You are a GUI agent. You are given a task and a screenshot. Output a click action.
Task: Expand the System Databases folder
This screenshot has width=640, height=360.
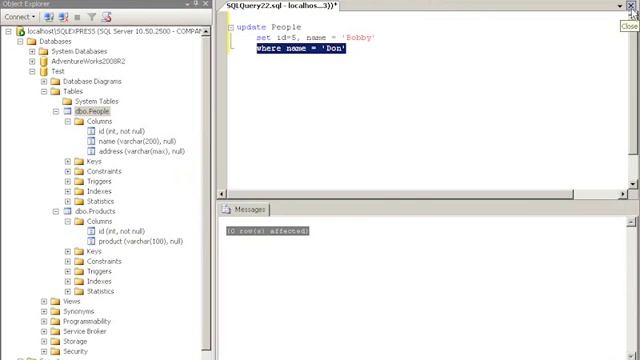[x=32, y=51]
